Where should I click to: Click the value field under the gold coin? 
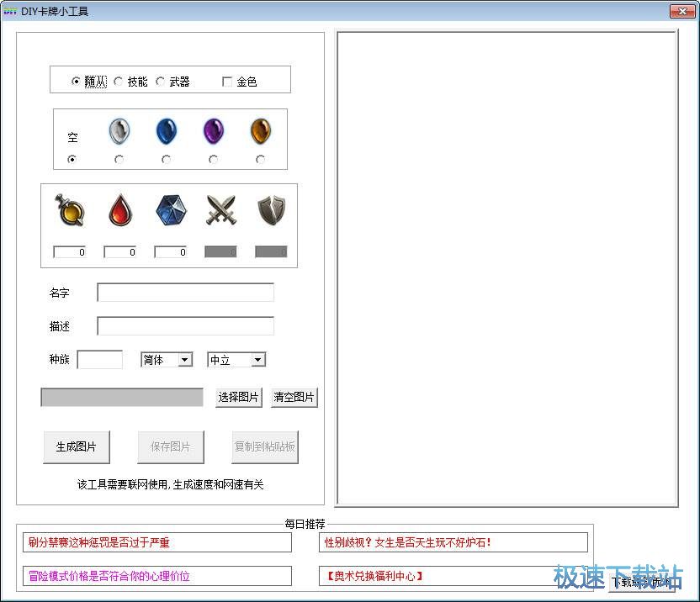pyautogui.click(x=70, y=252)
